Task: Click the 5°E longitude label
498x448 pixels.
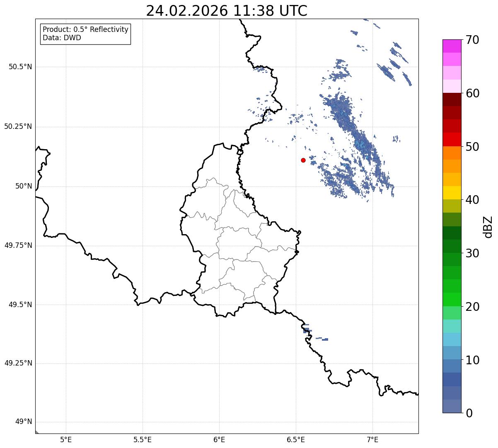Action: [x=66, y=439]
